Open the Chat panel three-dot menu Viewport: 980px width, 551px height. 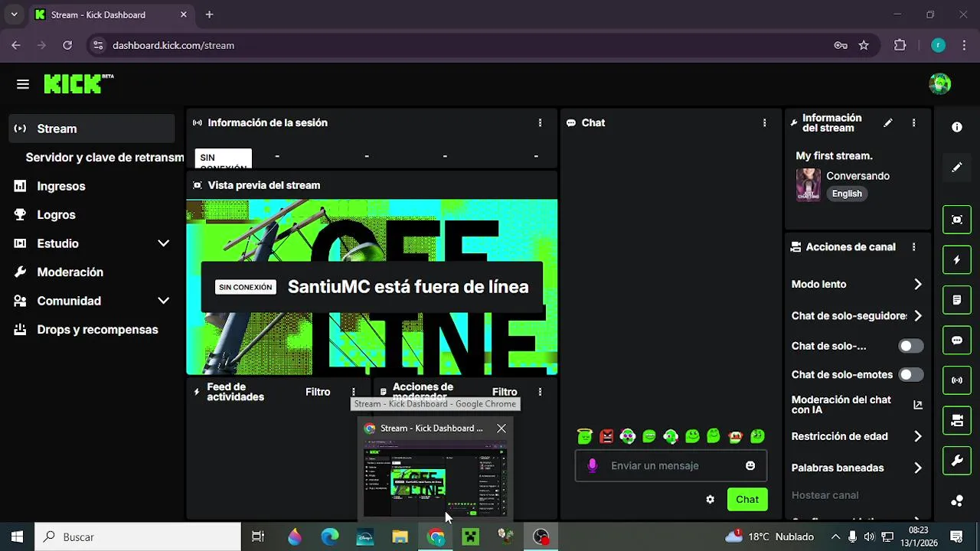[x=764, y=122]
